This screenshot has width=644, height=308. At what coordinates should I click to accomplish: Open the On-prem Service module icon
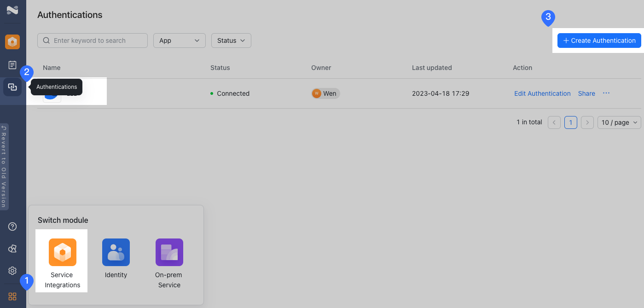coord(169,252)
